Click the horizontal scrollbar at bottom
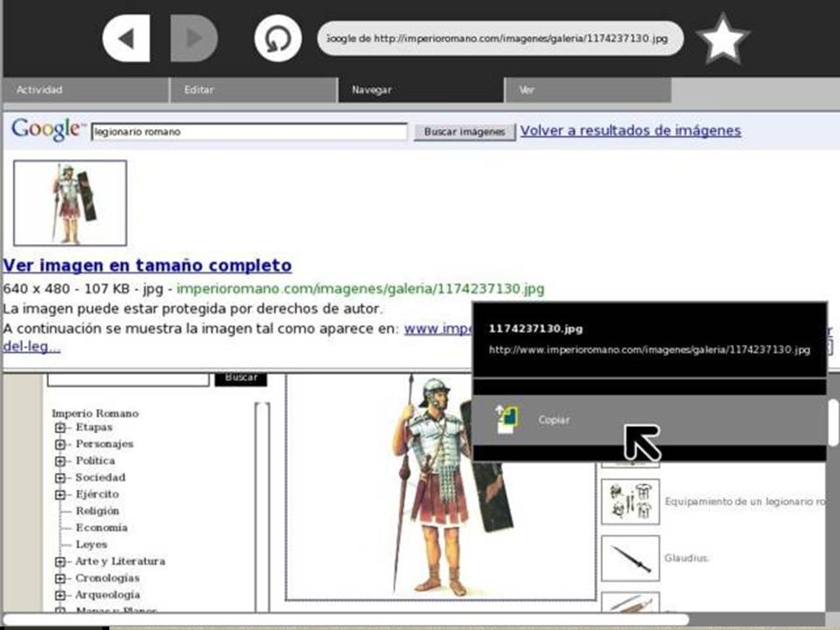Image resolution: width=840 pixels, height=630 pixels. coord(346,619)
